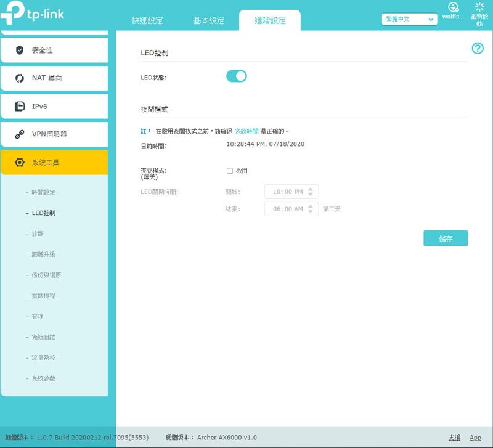The width and height of the screenshot is (493, 448).
Task: Open 韌體升級 submenu item
Action: coord(43,255)
